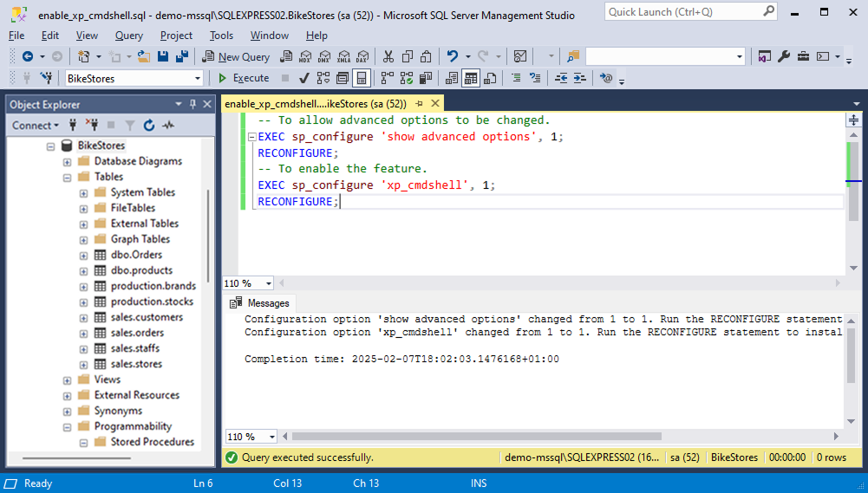Click the Open File folder icon

pos(144,56)
